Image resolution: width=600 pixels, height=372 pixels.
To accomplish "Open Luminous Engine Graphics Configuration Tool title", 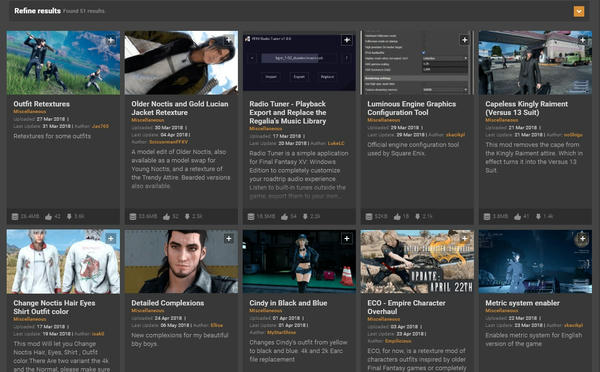I will pos(412,108).
